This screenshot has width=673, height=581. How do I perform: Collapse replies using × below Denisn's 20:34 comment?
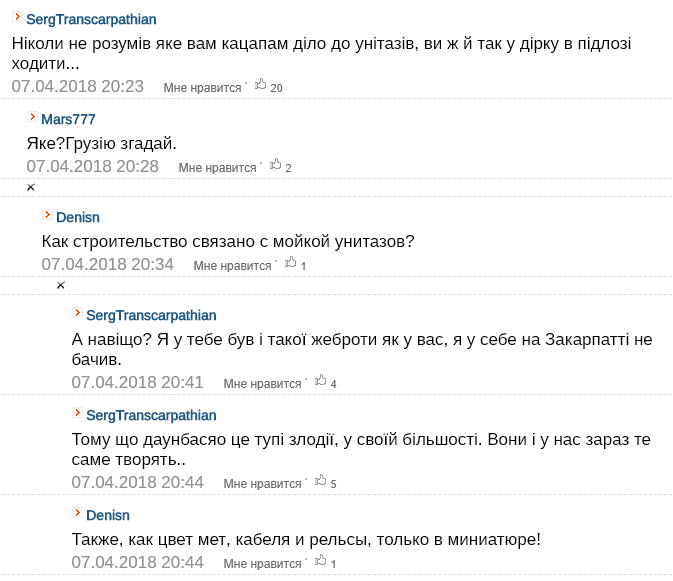coord(60,285)
